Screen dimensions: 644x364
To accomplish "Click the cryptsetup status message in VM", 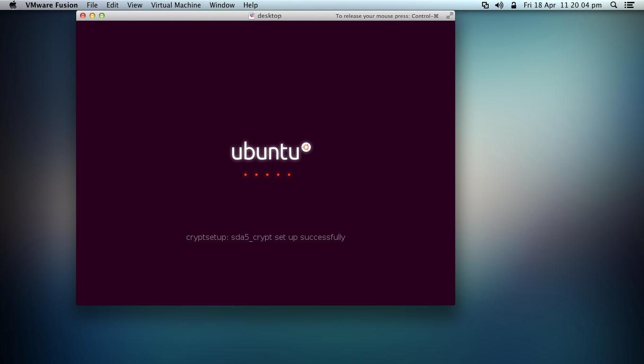I will tap(266, 237).
